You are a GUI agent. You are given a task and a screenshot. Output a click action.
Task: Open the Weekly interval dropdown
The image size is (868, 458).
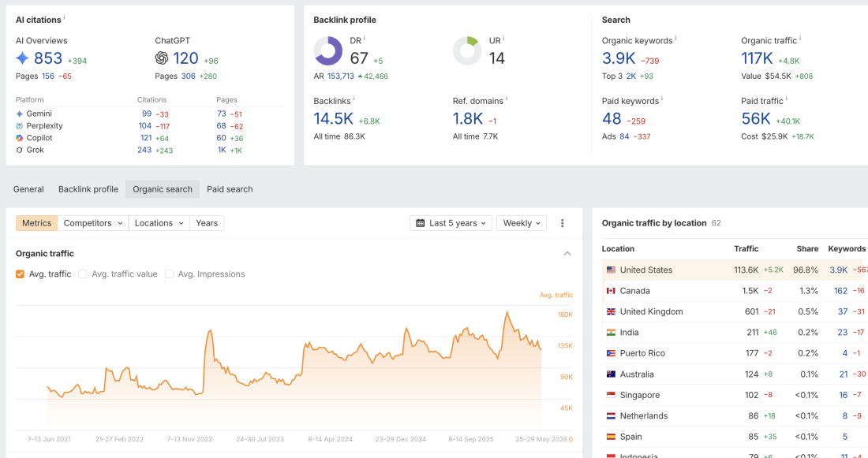pyautogui.click(x=522, y=223)
